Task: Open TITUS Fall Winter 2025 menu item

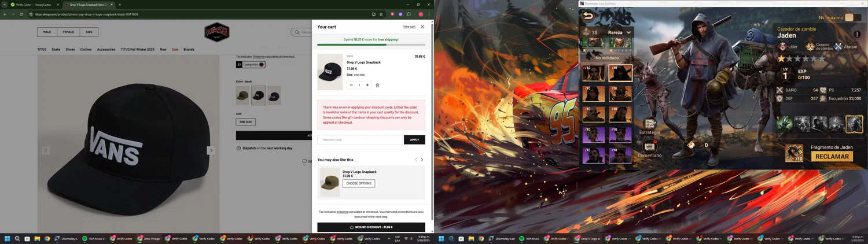Action: tap(137, 50)
